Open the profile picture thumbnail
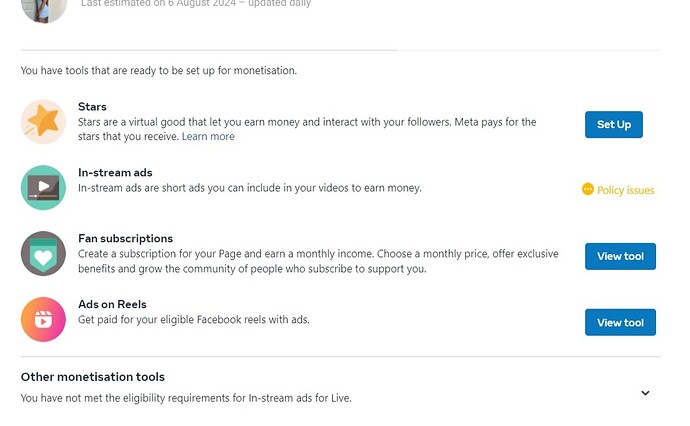690x426 pixels. point(44,10)
